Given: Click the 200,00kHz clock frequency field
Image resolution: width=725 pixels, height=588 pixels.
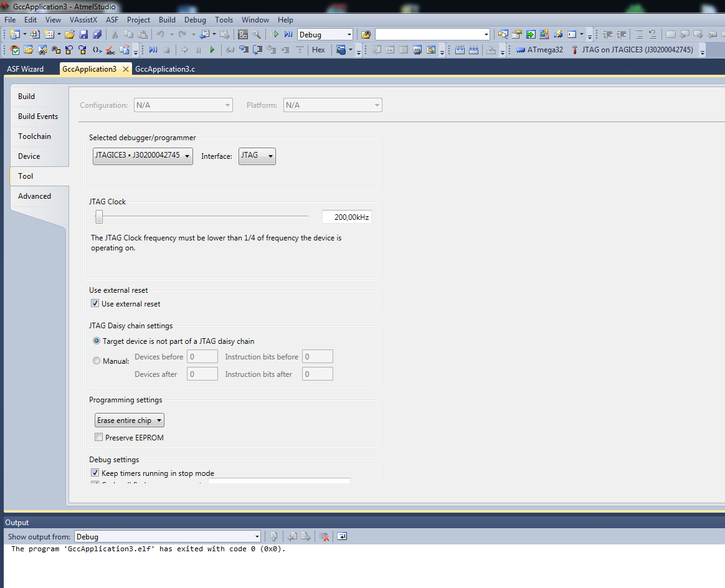Looking at the screenshot, I should (x=347, y=217).
